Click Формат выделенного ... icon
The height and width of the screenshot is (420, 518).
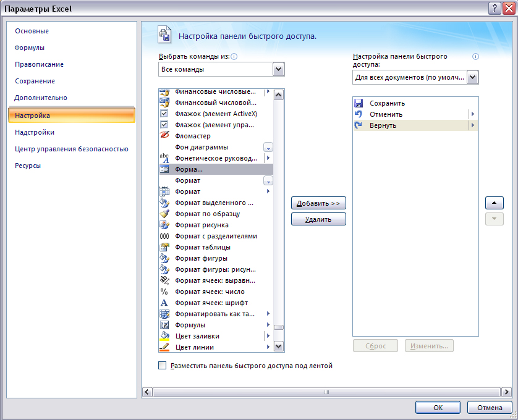pyautogui.click(x=164, y=203)
